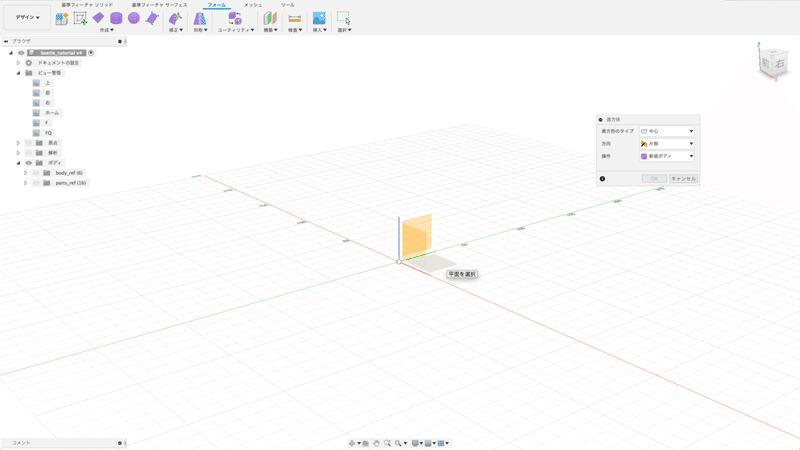This screenshot has height=450, width=800.
Task: Click the Inspect measure icon
Action: [x=294, y=18]
